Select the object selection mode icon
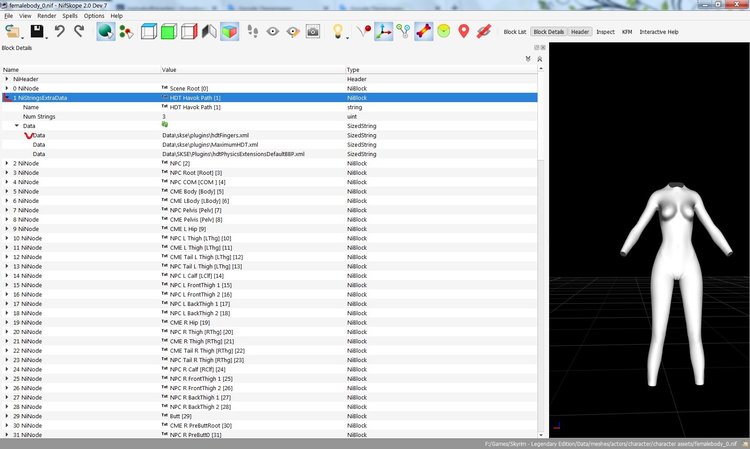The image size is (750, 449). (x=106, y=32)
